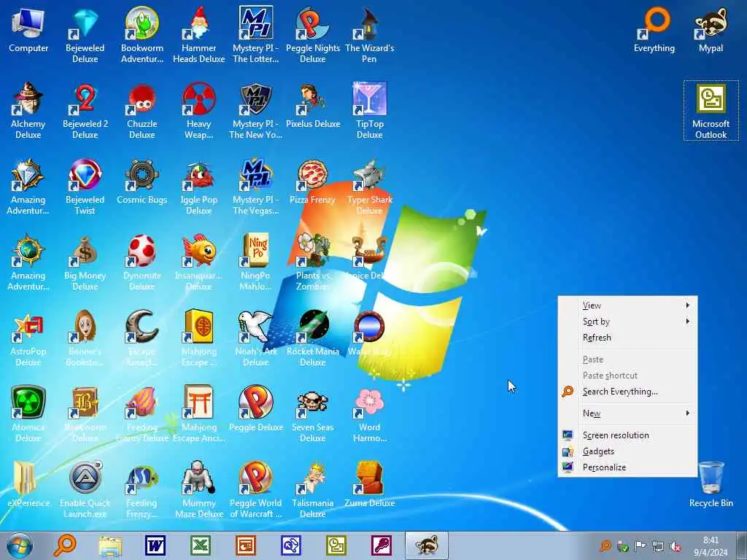Screen dimensions: 747x560
Task: Select Seven Seas Deluxe icon
Action: pos(312,413)
